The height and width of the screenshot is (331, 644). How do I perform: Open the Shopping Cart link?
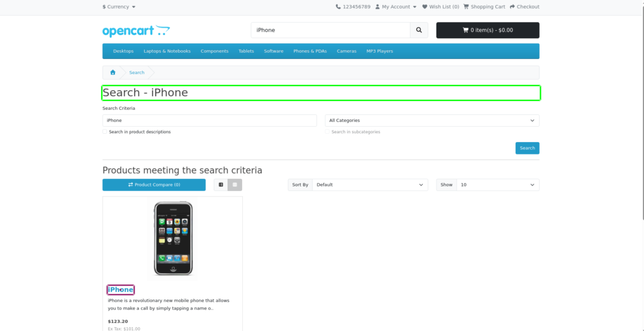click(x=484, y=6)
